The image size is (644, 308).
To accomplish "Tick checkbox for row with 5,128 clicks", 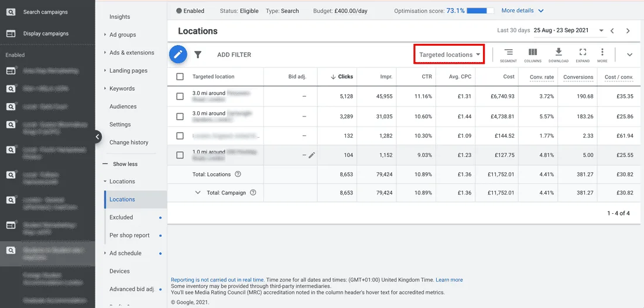I will click(180, 96).
